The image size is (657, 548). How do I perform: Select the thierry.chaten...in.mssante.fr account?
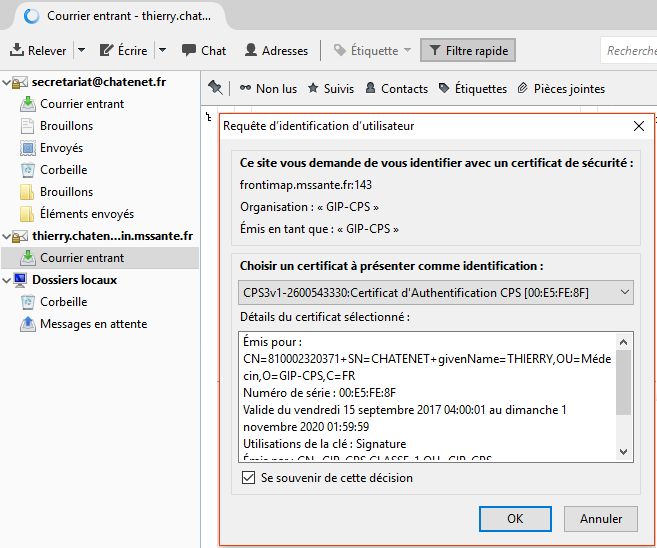click(112, 236)
